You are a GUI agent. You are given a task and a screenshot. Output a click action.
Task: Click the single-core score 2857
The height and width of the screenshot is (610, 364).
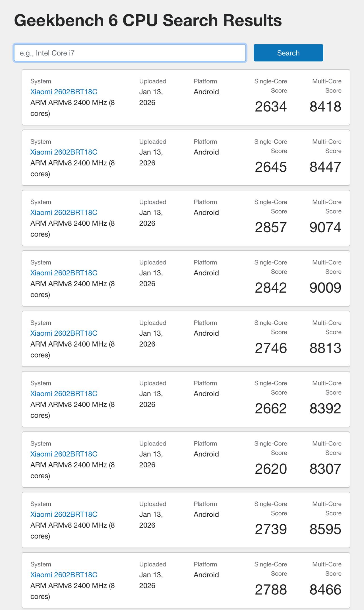[271, 227]
